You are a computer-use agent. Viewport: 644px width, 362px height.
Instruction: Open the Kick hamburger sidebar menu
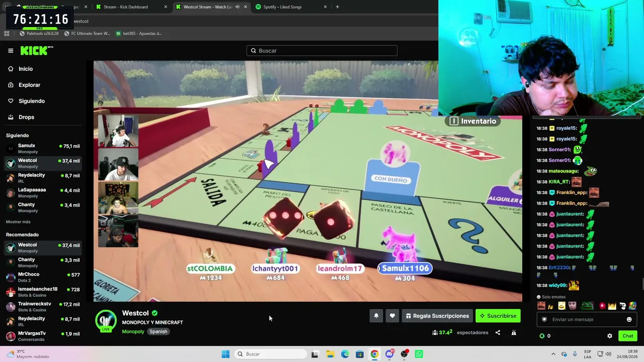(11, 51)
